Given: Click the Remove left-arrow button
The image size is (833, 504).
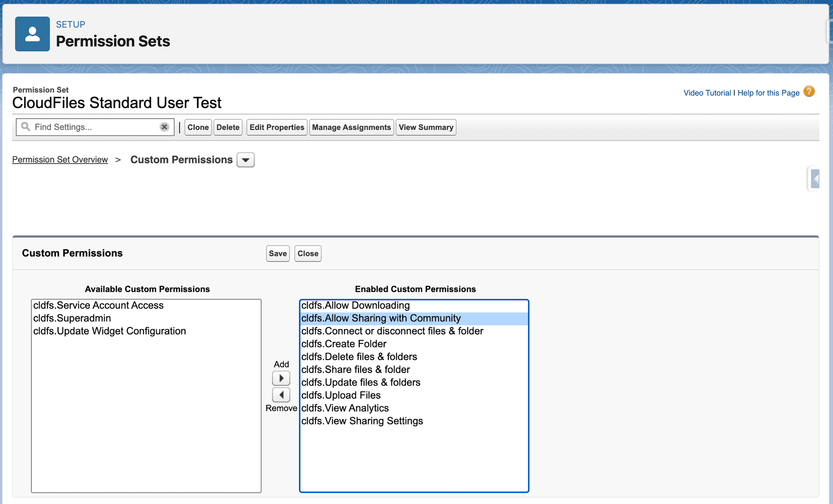Looking at the screenshot, I should pyautogui.click(x=281, y=395).
